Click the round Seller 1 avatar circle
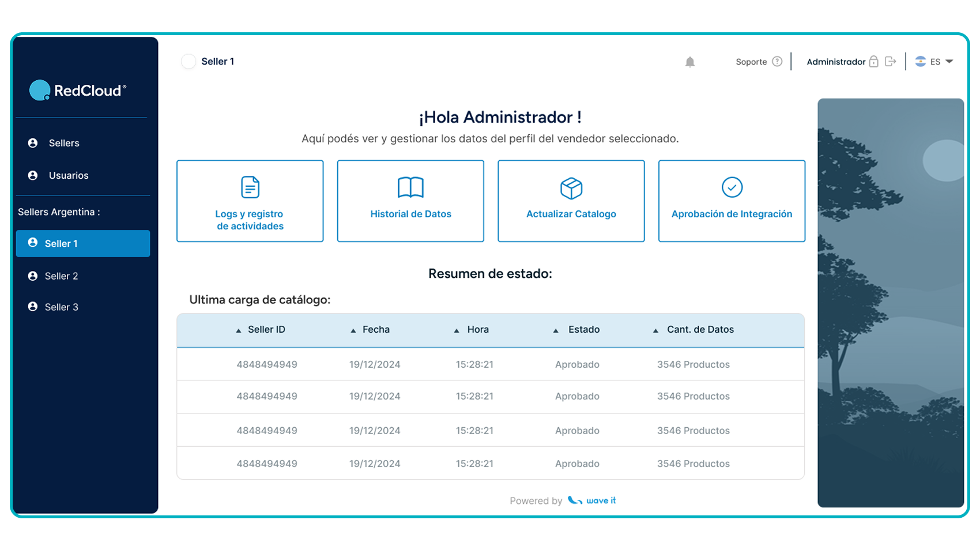This screenshot has height=550, width=980. 189,61
